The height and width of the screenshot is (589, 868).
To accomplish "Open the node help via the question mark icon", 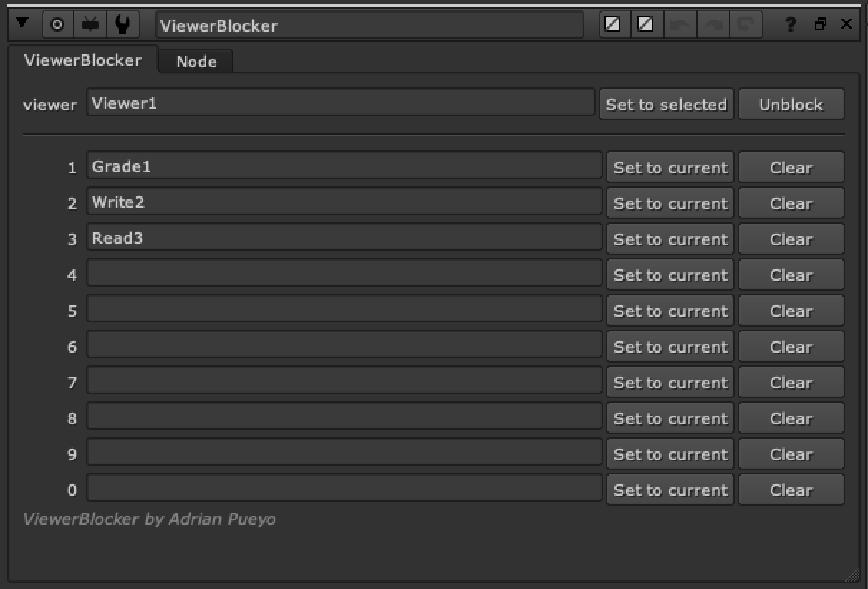I will [x=790, y=24].
